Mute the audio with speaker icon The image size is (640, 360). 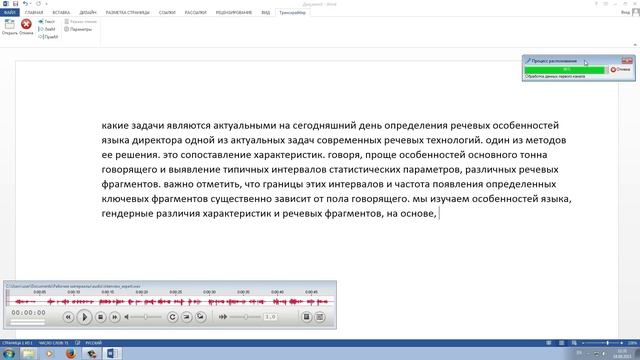pyautogui.click(x=127, y=317)
